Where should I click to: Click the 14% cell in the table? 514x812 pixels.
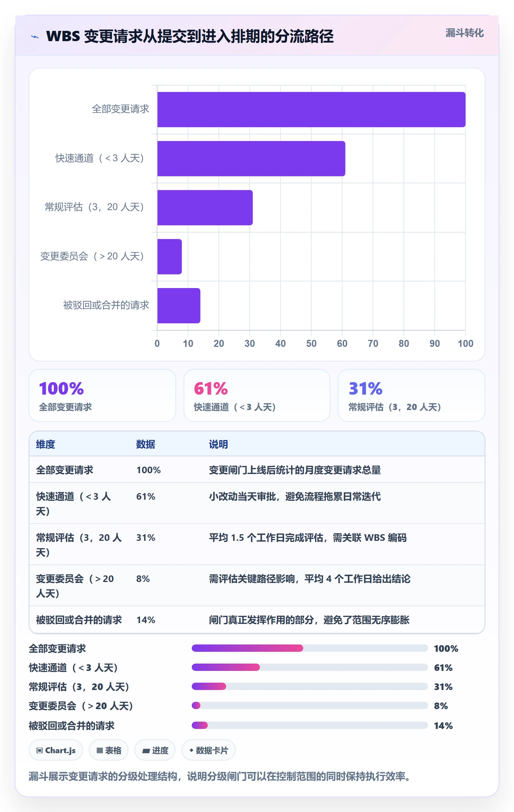pos(146,620)
